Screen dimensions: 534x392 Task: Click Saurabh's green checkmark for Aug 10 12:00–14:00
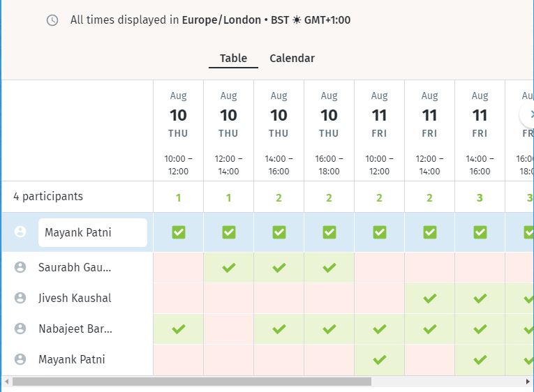point(228,267)
